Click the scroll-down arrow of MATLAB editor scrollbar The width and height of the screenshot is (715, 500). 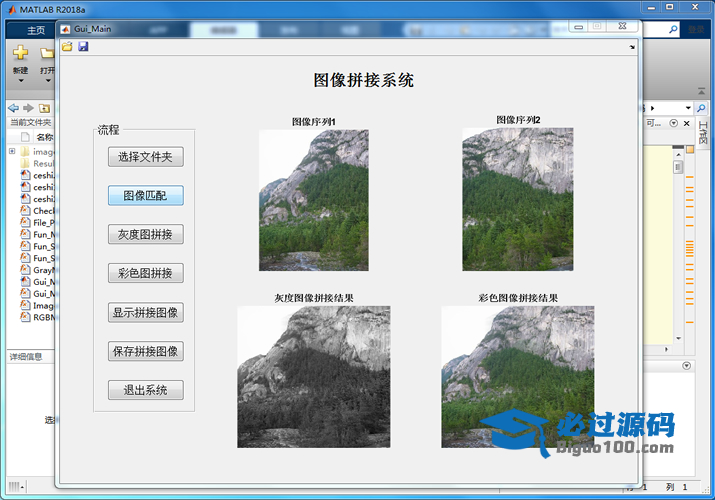(x=679, y=338)
